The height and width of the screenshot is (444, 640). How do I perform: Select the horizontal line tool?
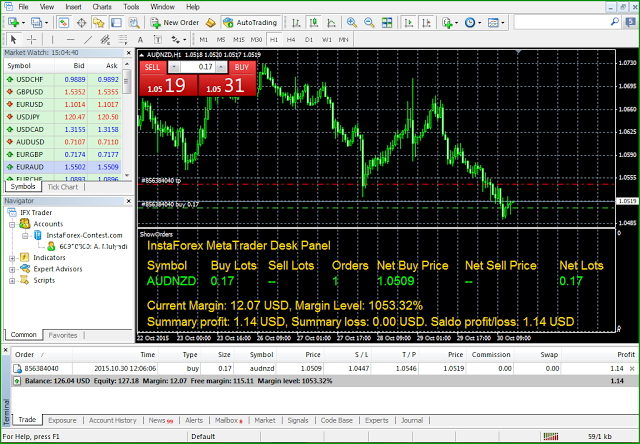tap(70, 40)
